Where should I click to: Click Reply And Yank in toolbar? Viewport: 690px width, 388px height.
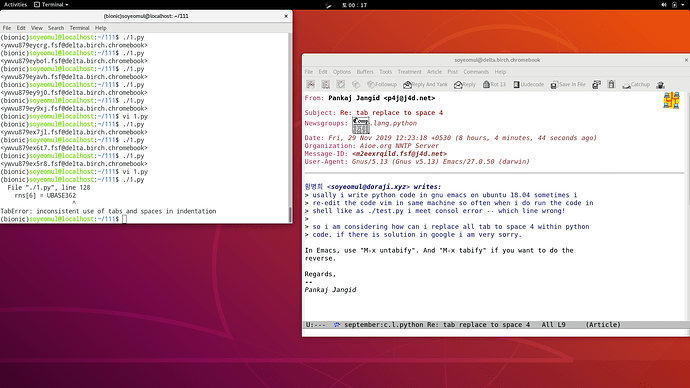(x=426, y=84)
